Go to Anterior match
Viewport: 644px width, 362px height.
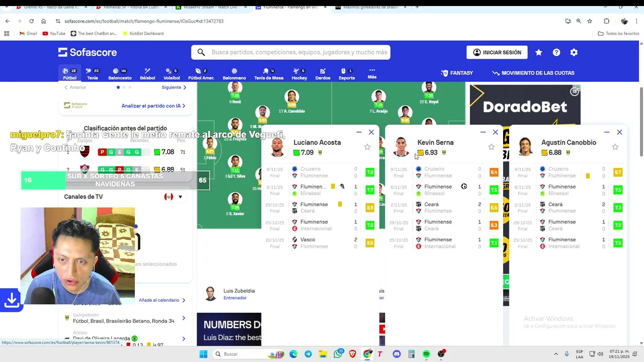click(75, 87)
